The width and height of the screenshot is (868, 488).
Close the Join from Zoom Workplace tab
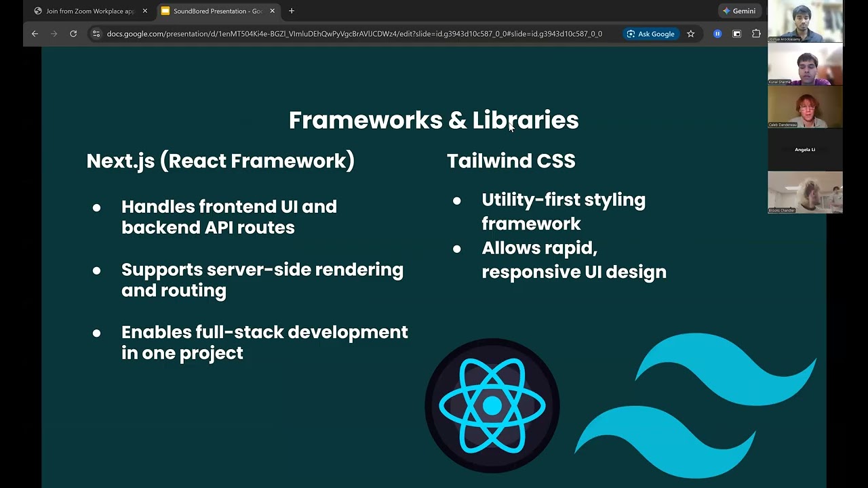coord(144,11)
